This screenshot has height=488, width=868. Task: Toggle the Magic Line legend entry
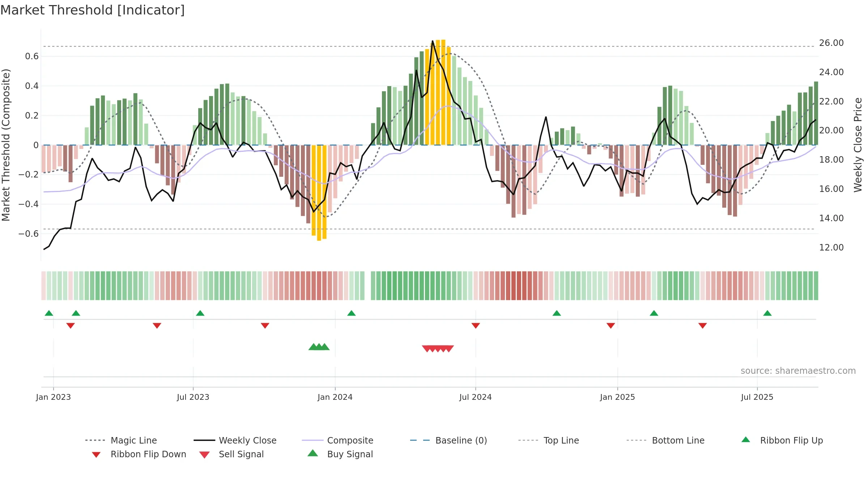121,440
